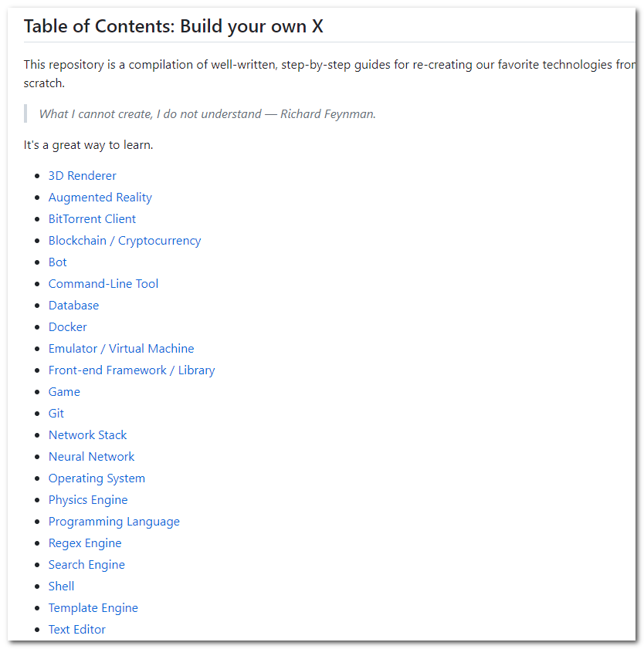
Task: Click the BitTorrent Client link
Action: pos(92,219)
